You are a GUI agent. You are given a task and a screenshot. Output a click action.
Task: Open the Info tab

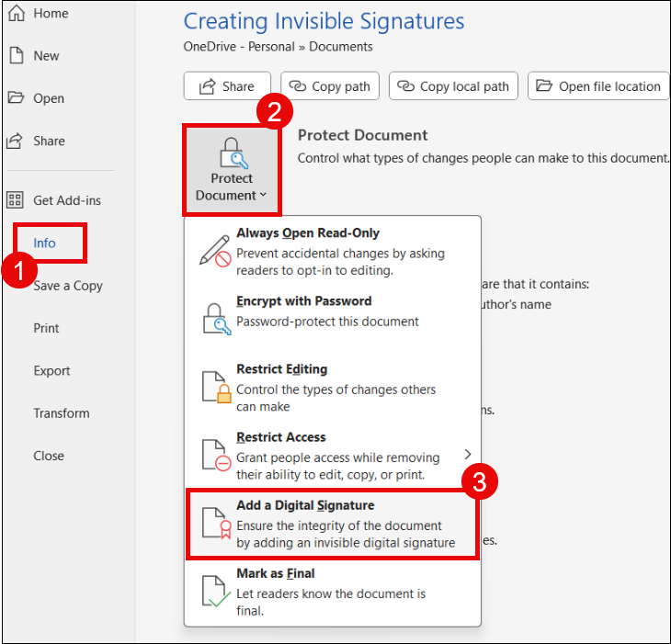point(45,243)
